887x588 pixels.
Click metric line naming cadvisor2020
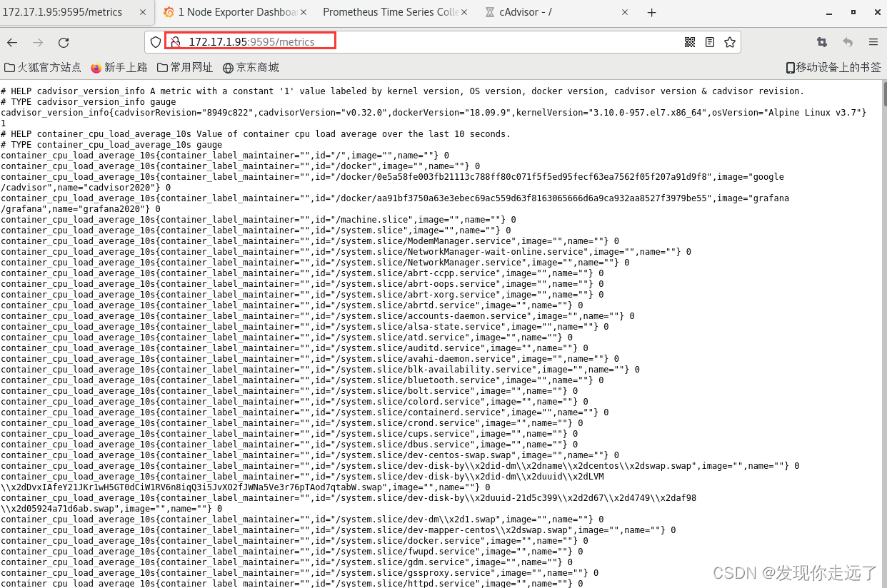tap(392, 182)
